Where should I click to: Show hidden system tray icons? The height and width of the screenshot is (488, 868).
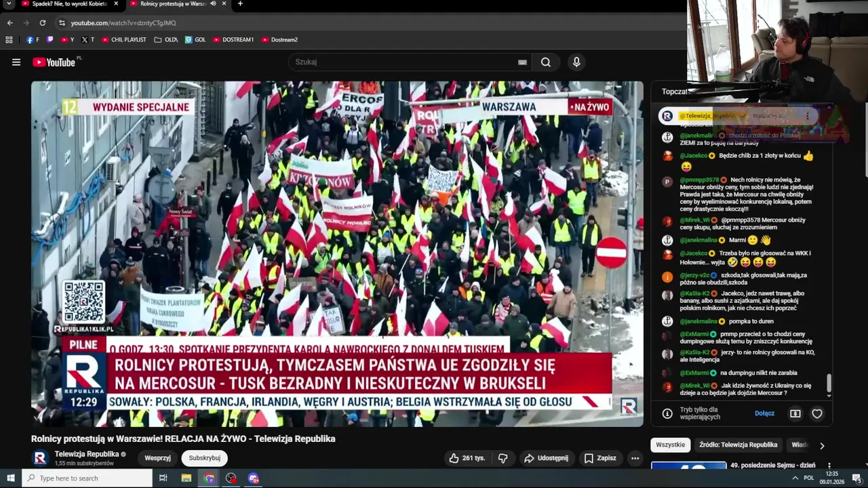[x=795, y=478]
